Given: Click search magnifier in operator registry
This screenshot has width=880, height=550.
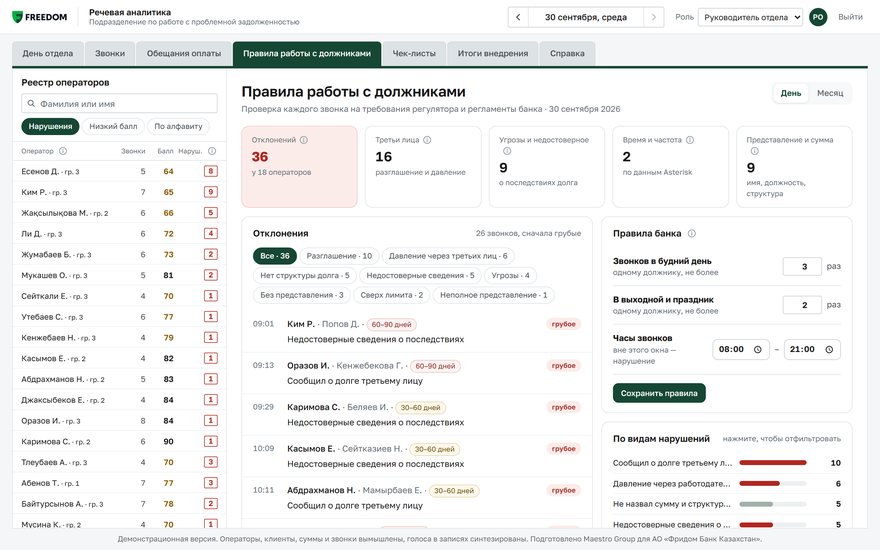Looking at the screenshot, I should 31,104.
